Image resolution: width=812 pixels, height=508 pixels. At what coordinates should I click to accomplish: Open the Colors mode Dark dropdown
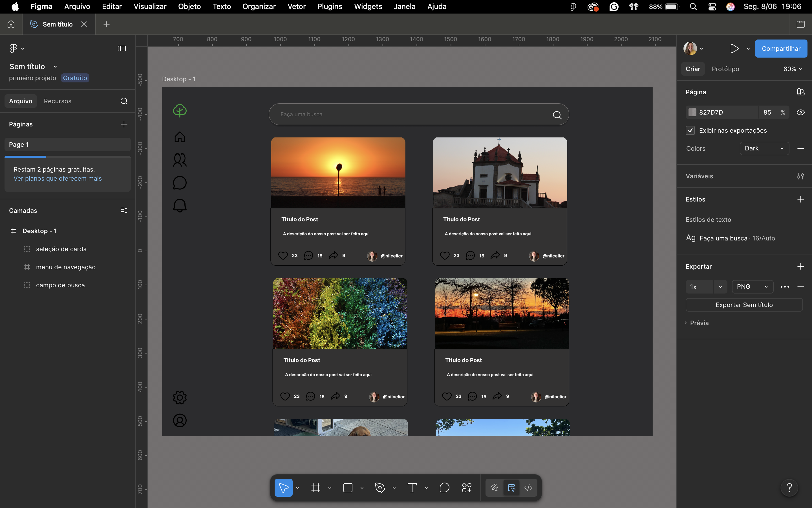coord(764,148)
